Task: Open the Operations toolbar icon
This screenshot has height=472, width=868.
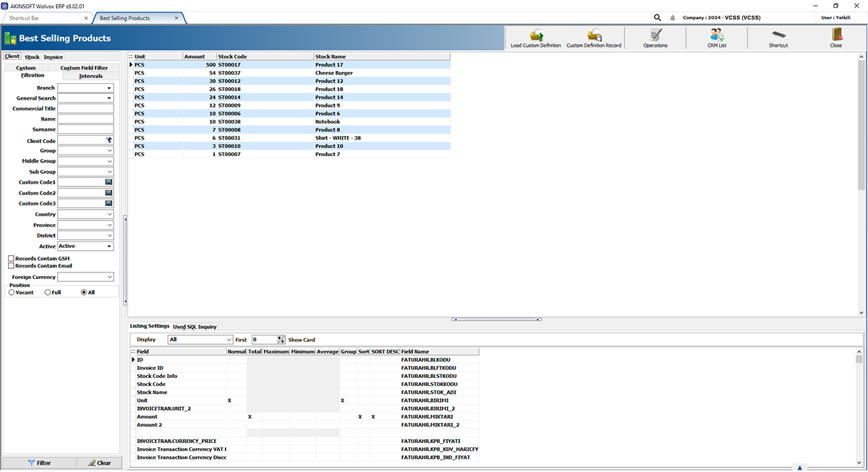Action: coord(655,35)
